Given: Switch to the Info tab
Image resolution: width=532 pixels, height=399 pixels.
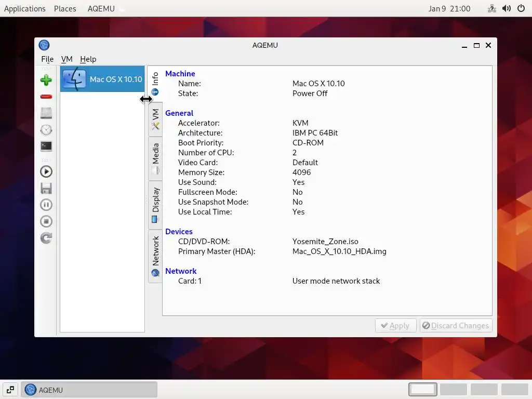Looking at the screenshot, I should pyautogui.click(x=155, y=84).
